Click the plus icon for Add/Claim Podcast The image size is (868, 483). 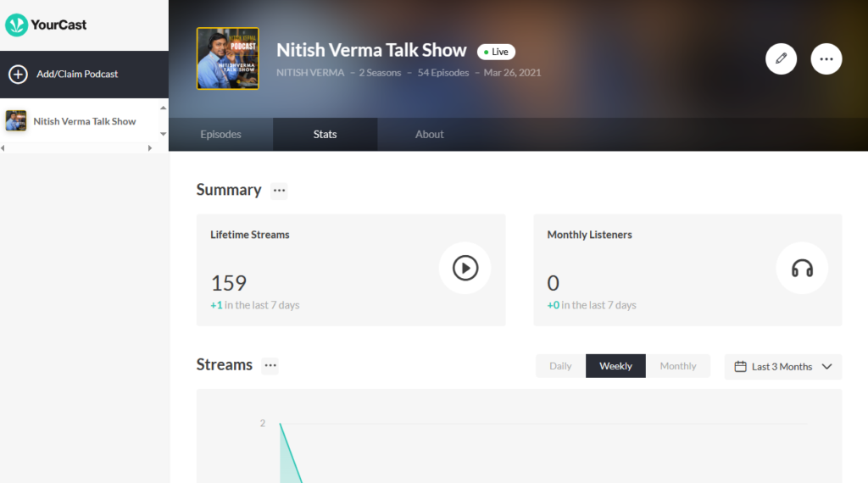pyautogui.click(x=18, y=74)
